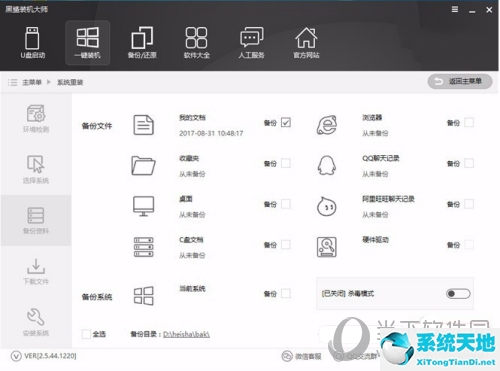The height and width of the screenshot is (371, 500).
Task: Check 收藏夹 backup checkbox
Action: click(x=286, y=163)
